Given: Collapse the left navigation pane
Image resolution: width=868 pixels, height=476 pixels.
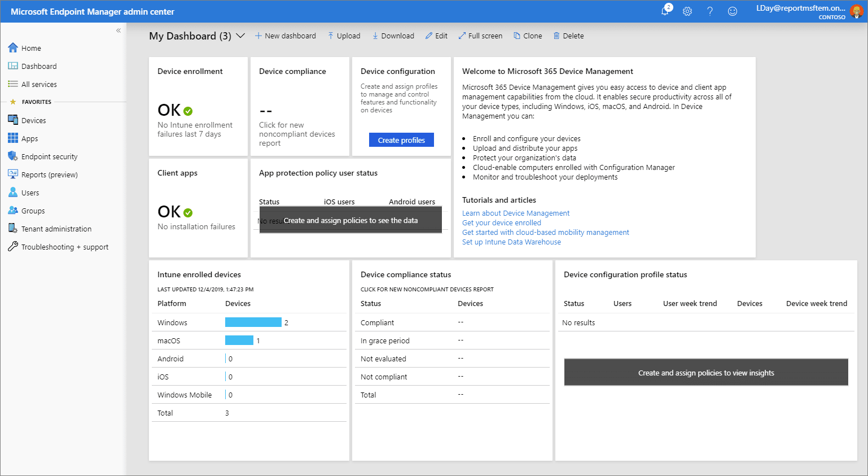Looking at the screenshot, I should 119,30.
